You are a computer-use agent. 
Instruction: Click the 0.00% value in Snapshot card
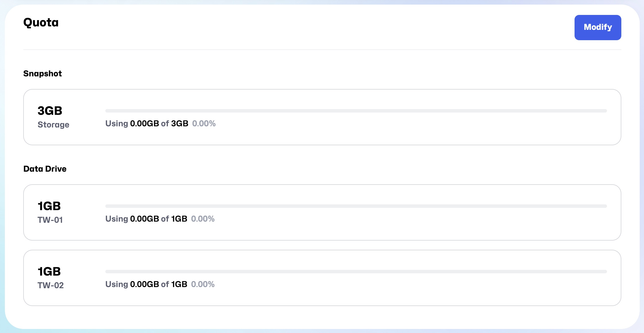(204, 123)
